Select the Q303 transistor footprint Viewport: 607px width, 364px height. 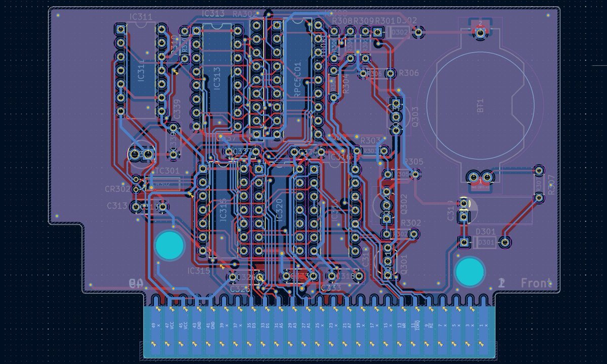coord(398,116)
